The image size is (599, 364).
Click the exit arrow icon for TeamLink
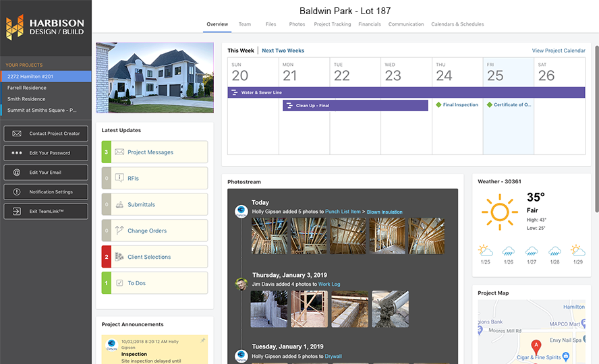point(17,212)
